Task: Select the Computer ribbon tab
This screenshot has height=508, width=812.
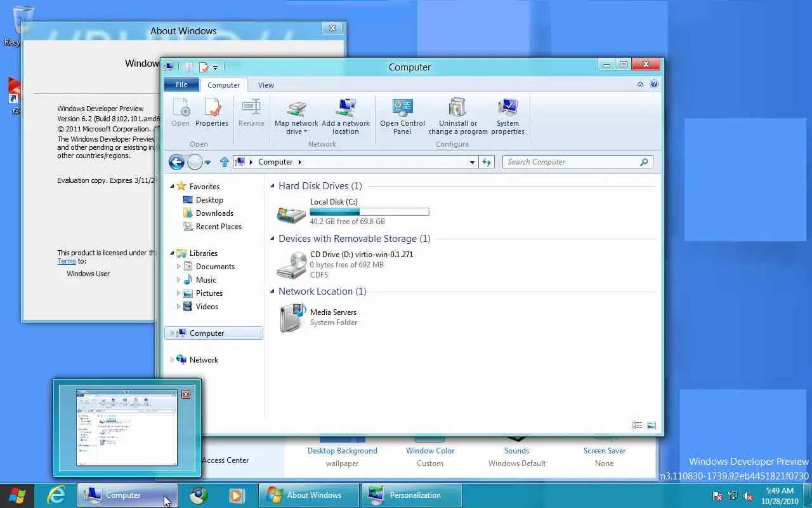Action: [224, 85]
